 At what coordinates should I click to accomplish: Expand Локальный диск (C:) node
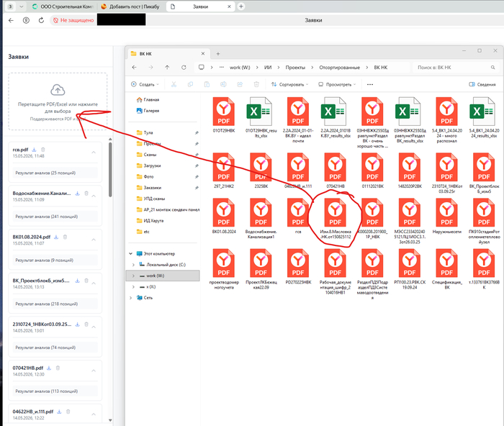pyautogui.click(x=133, y=265)
